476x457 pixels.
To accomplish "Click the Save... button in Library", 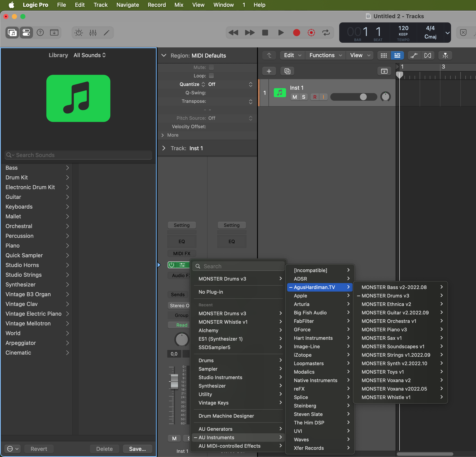I will [137, 449].
